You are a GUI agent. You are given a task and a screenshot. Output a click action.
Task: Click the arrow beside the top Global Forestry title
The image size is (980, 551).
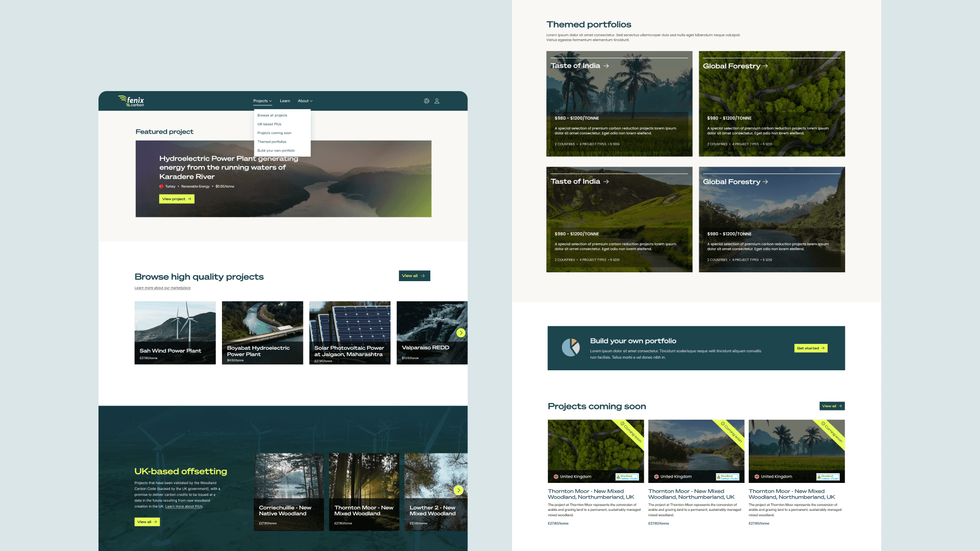pos(765,66)
